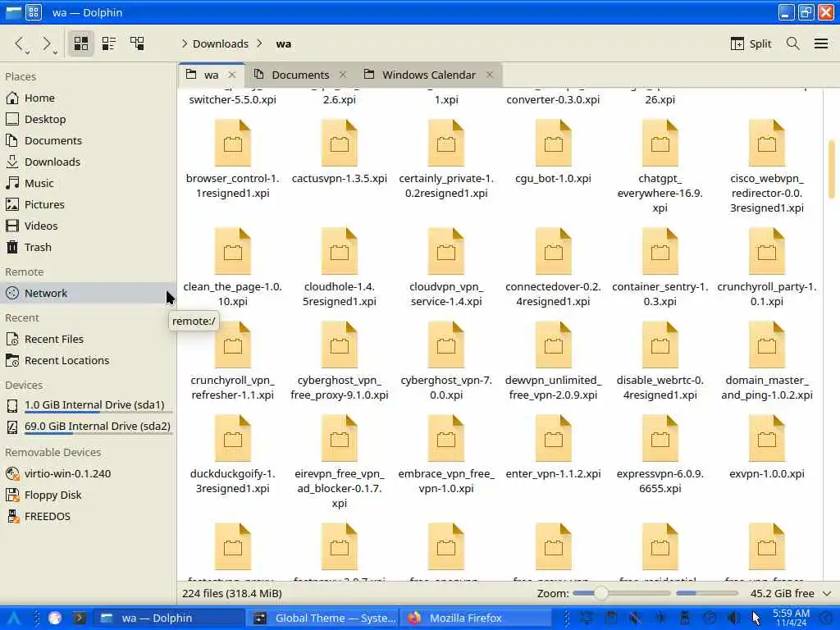
Task: Go back using the back arrow
Action: (20, 44)
